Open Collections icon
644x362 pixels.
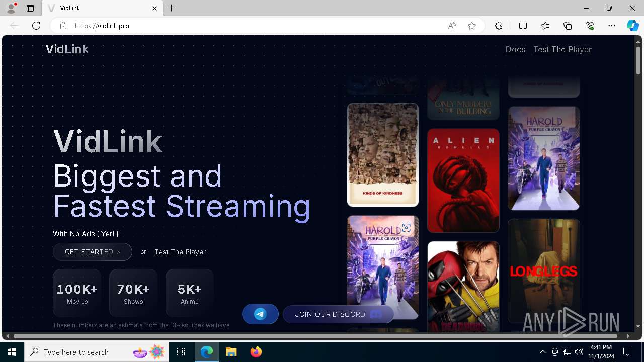[x=568, y=26]
